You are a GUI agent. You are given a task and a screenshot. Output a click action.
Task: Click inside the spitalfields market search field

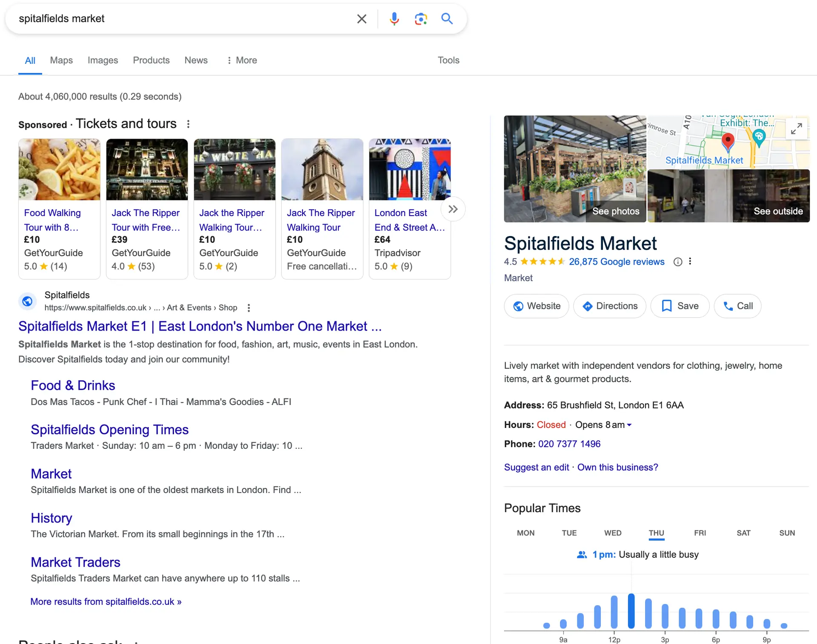pos(179,19)
